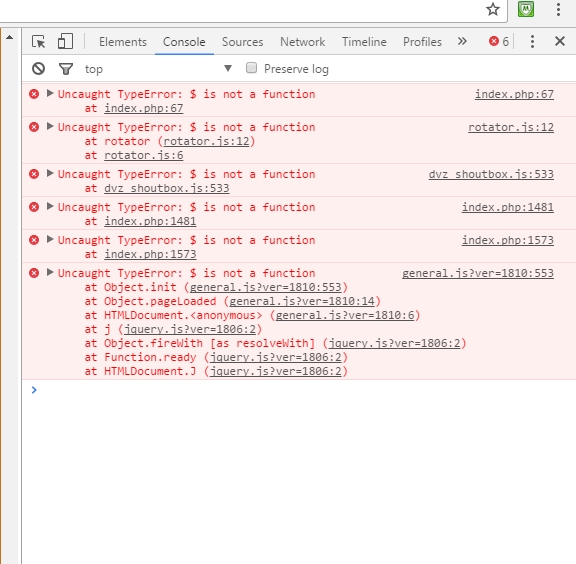Click the page scrollbar up arrow

pos(10,37)
